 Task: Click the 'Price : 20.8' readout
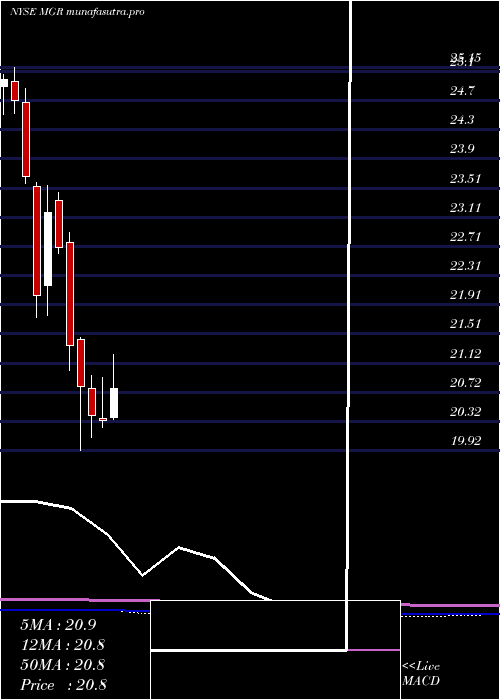click(63, 685)
